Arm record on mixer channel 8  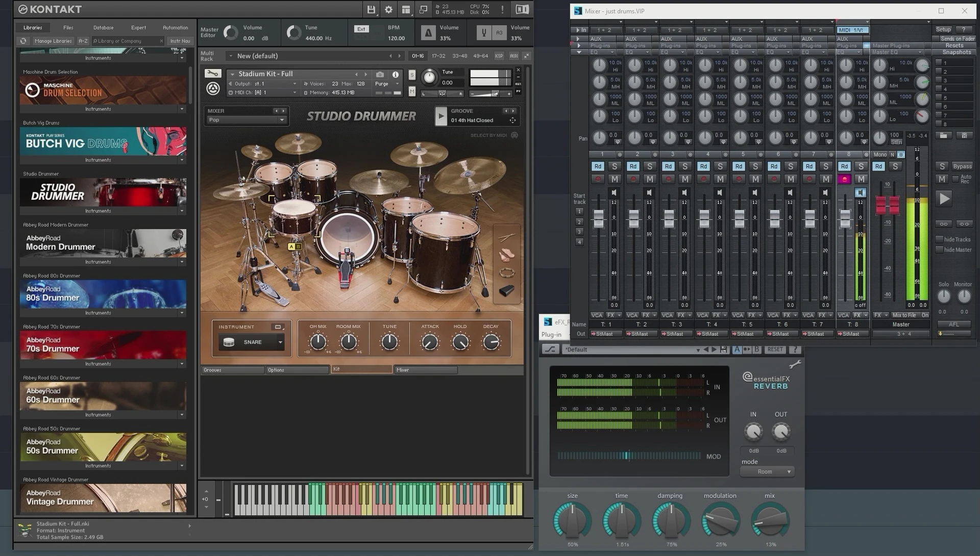(x=844, y=179)
